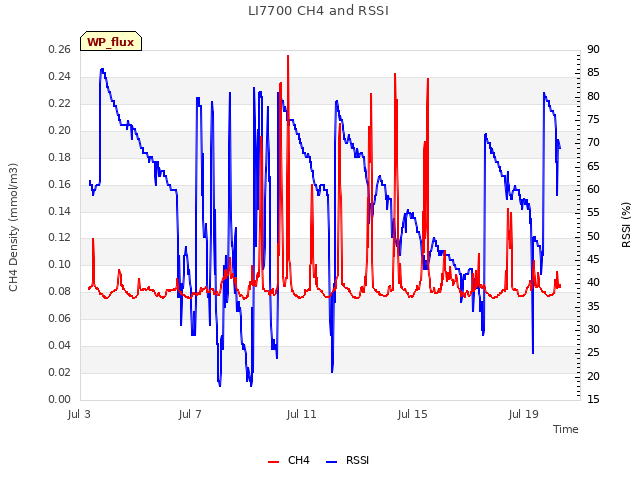Click the 45 RSSI axis tick label
Screen dimensions: 640x480
(593, 259)
